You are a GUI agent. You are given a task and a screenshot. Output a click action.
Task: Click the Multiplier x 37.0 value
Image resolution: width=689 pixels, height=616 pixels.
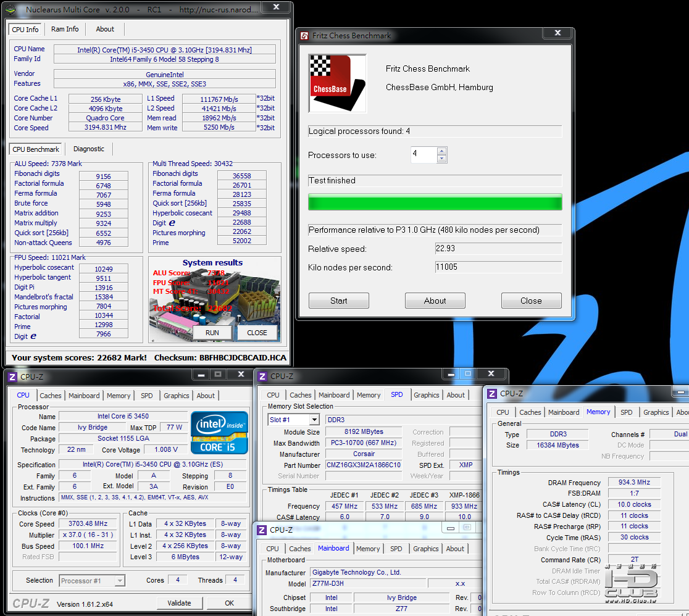(88, 535)
